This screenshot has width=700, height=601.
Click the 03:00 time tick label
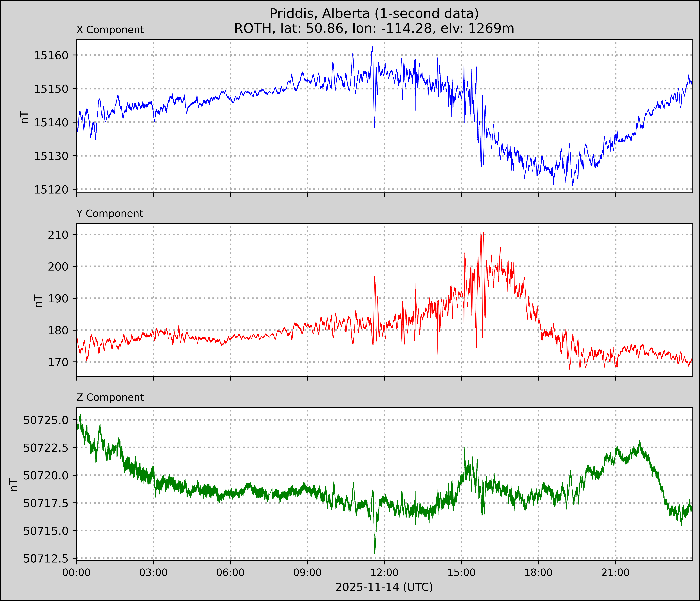[x=153, y=573]
